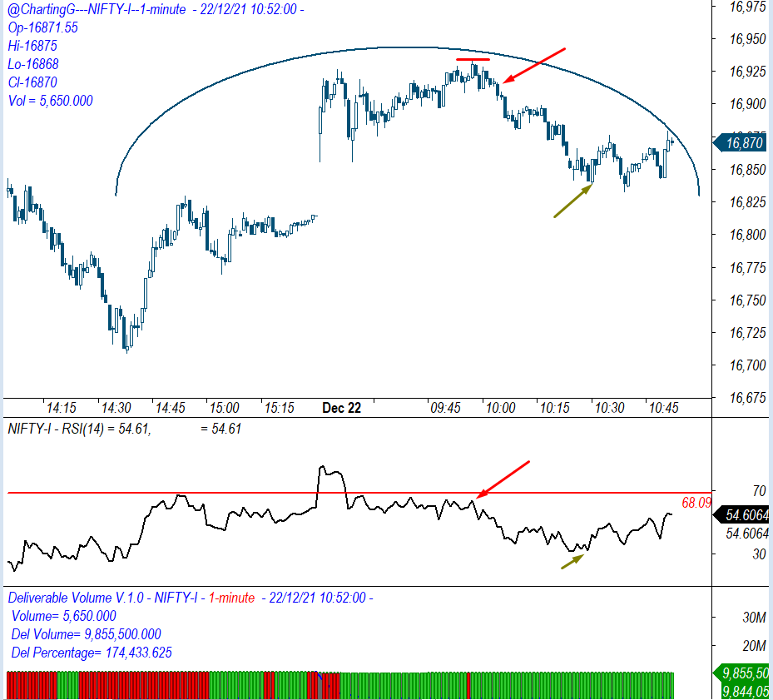Viewport: 773px width, 700px height.
Task: Click the 16,775 price axis label
Action: point(747,268)
